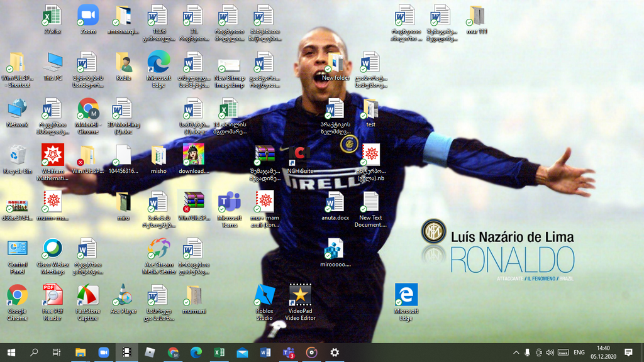Change the ENG input language
The height and width of the screenshot is (362, 644).
pyautogui.click(x=579, y=353)
